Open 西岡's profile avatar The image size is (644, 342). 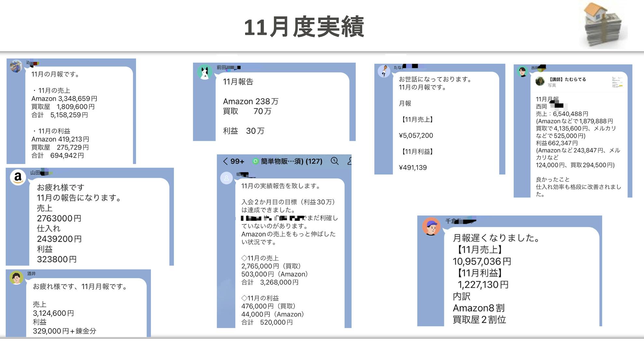(522, 72)
